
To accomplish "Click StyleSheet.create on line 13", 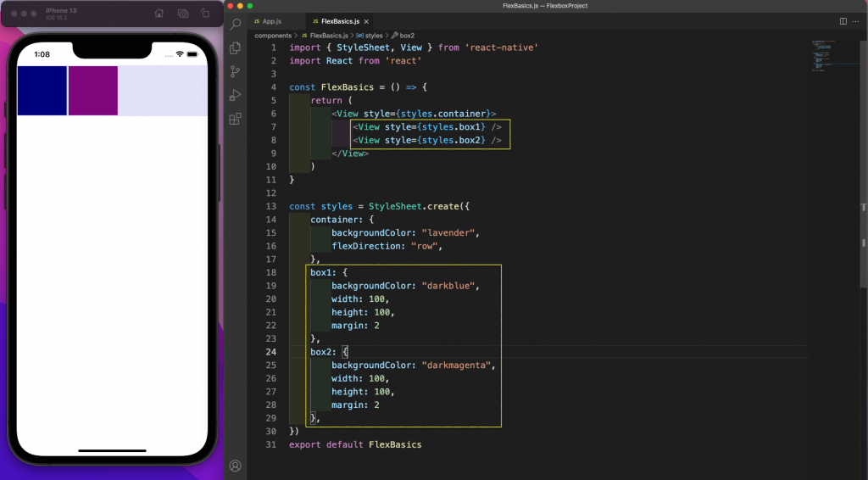I will [x=414, y=207].
